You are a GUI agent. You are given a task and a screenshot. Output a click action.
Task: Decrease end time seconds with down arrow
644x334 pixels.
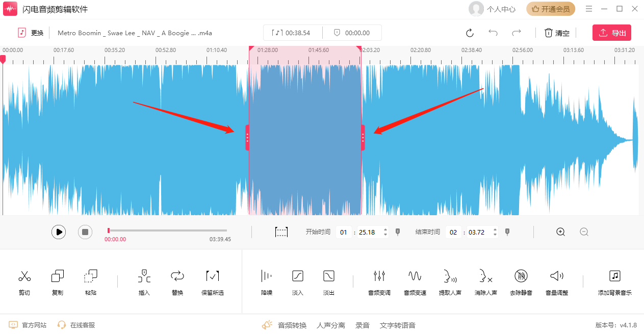pos(495,235)
